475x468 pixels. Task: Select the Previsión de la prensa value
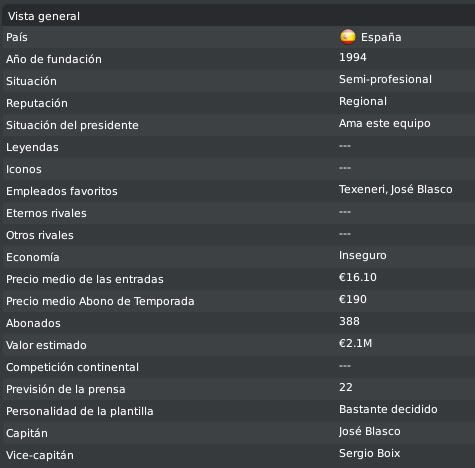point(346,387)
